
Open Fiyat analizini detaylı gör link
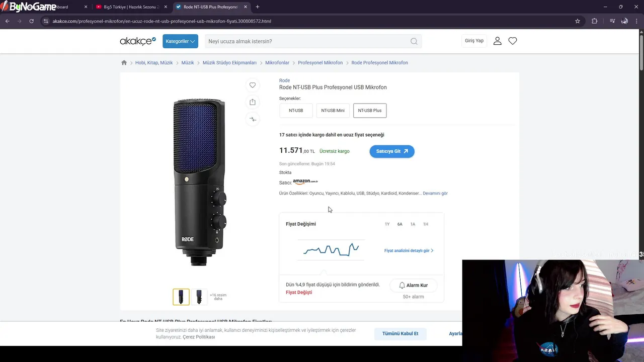point(409,250)
